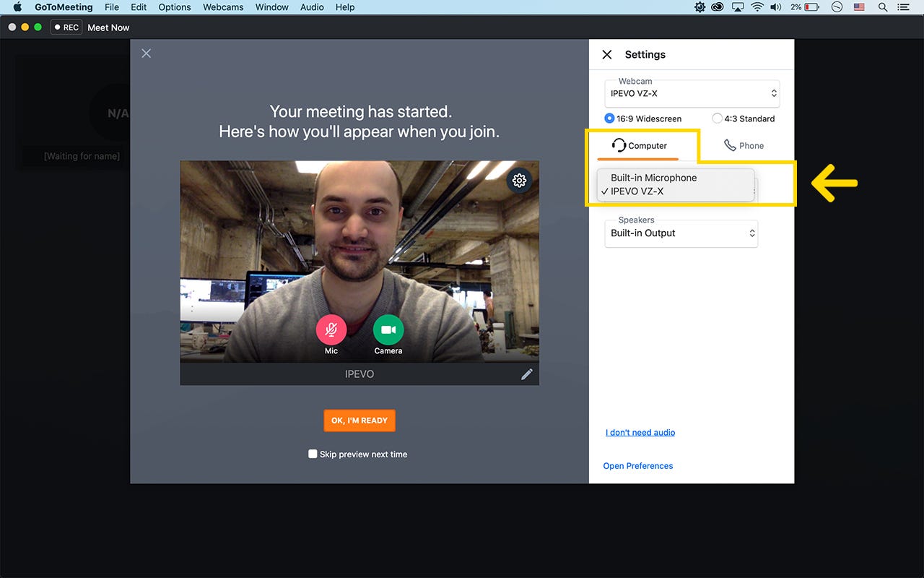Viewport: 924px width, 578px height.
Task: Check Skip preview next time
Action: (x=313, y=454)
